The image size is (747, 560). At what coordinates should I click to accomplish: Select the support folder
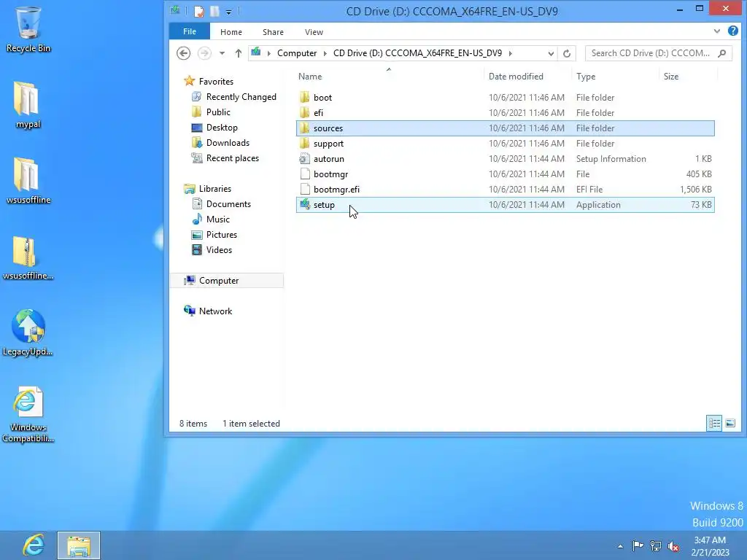505,144
